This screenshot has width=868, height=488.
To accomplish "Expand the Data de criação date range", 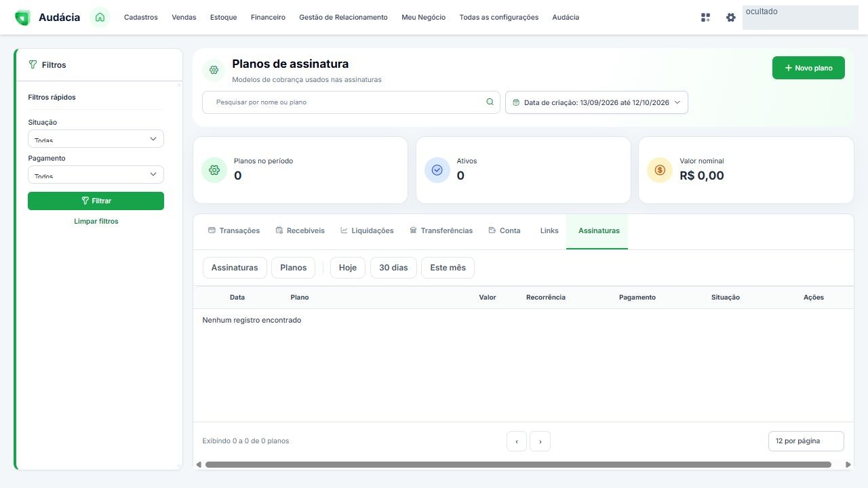I will (x=597, y=102).
